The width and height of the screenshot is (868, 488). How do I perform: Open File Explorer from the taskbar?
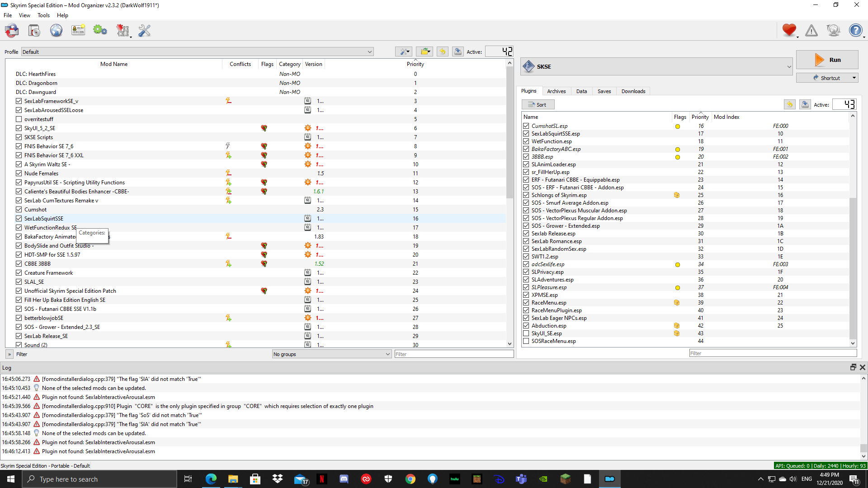233,479
